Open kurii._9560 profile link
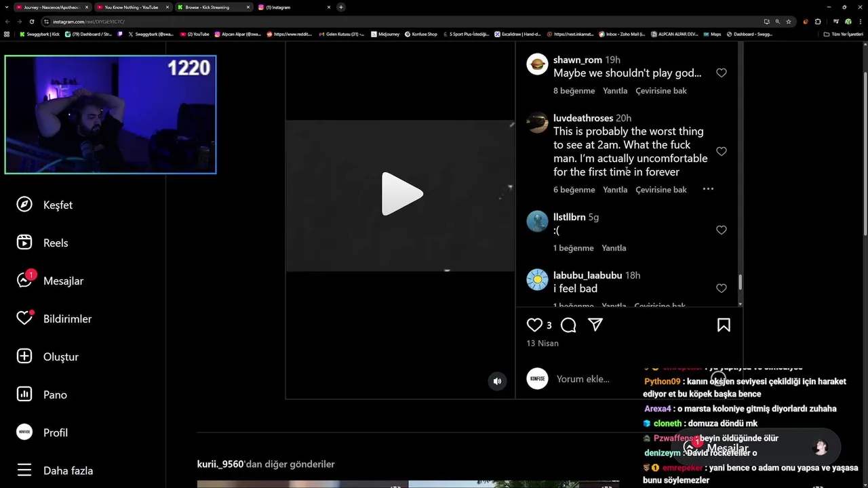 (220, 464)
